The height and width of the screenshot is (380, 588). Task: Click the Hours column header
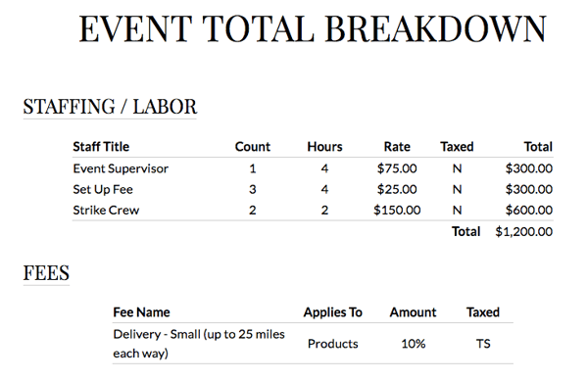tap(324, 147)
